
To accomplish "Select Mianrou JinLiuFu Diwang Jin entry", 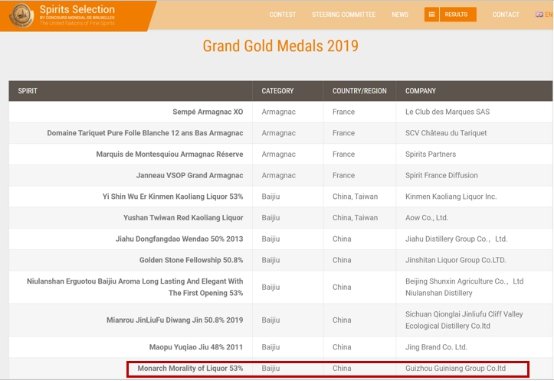I will (175, 320).
